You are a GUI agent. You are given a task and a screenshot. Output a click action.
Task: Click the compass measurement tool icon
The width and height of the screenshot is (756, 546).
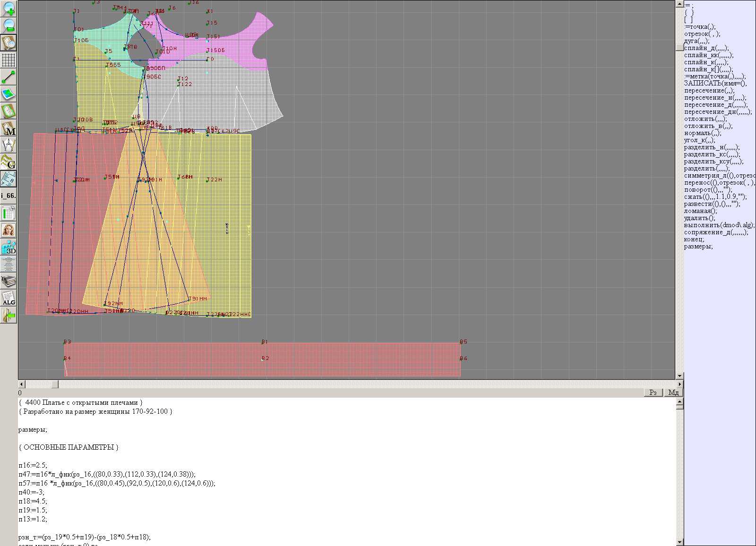click(9, 145)
